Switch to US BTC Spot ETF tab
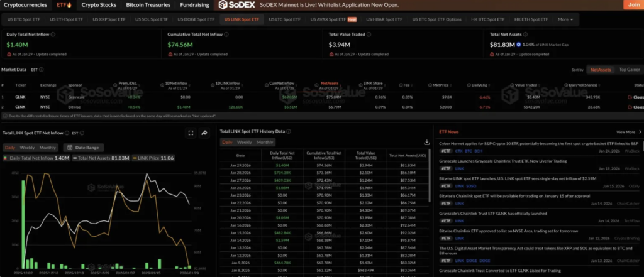The height and width of the screenshot is (277, 644). (23, 19)
